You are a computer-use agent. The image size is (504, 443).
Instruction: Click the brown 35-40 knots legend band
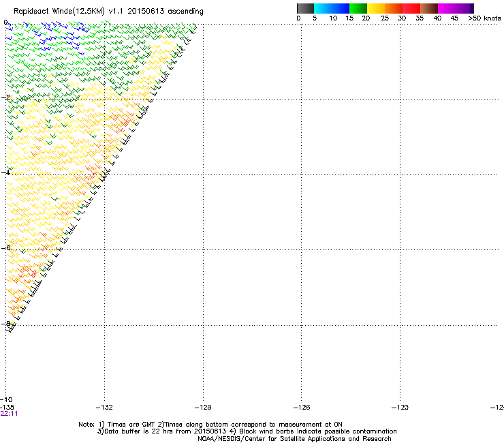pos(429,8)
